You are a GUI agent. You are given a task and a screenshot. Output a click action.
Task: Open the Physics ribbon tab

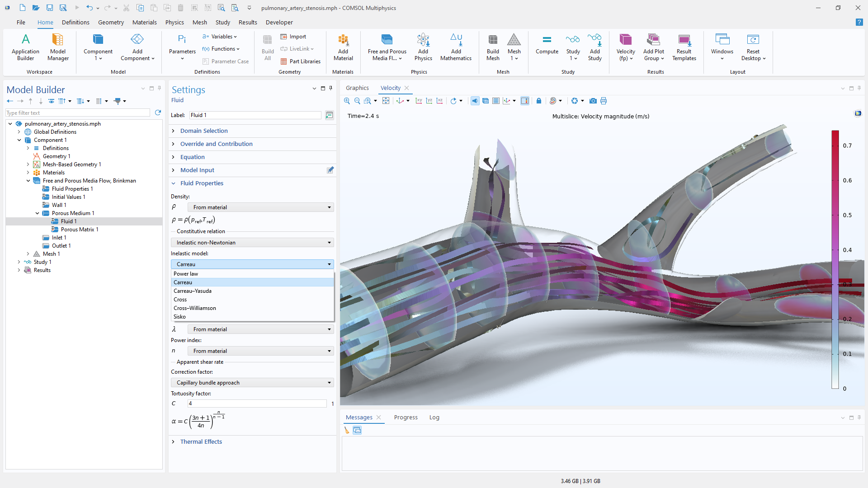coord(175,22)
